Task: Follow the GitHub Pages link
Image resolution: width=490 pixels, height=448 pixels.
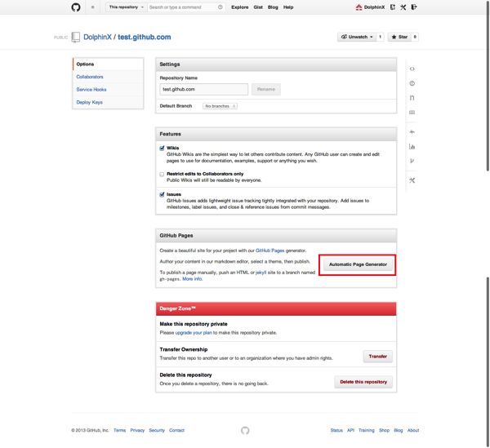Action: click(x=270, y=251)
